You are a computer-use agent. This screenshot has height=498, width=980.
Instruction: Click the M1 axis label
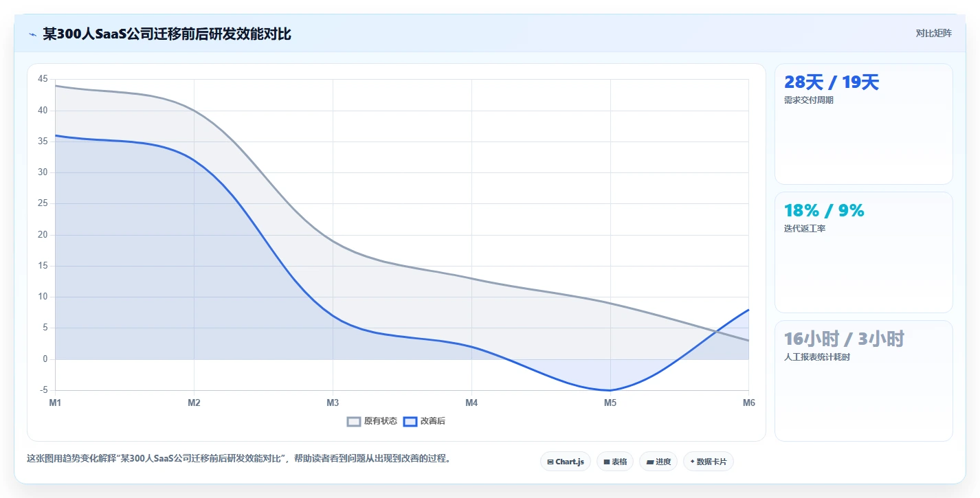55,403
